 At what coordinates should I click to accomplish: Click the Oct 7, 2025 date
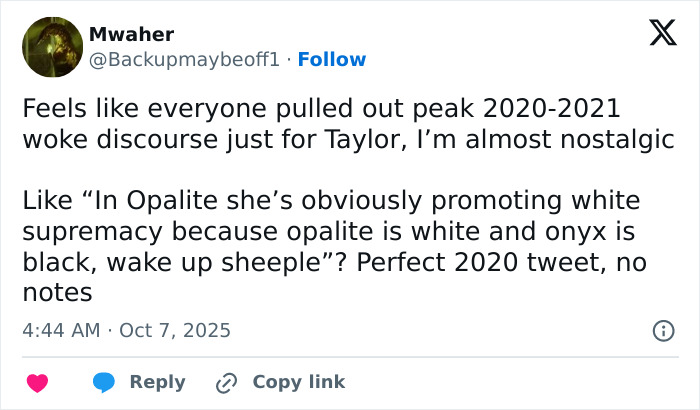(174, 329)
